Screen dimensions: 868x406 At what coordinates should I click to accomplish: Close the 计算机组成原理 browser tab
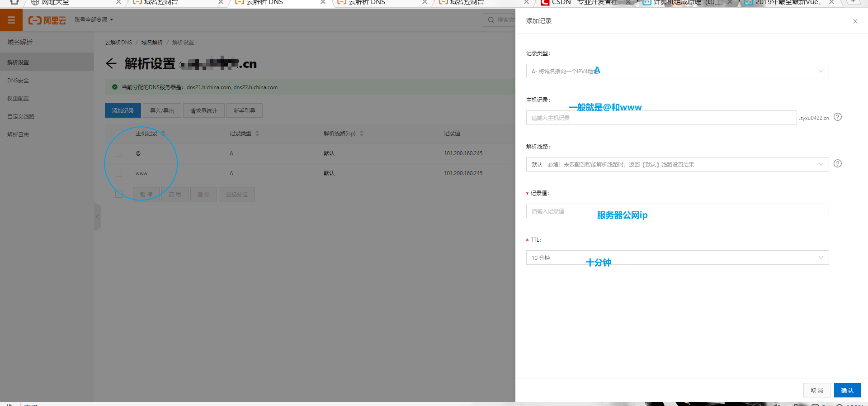(x=730, y=2)
